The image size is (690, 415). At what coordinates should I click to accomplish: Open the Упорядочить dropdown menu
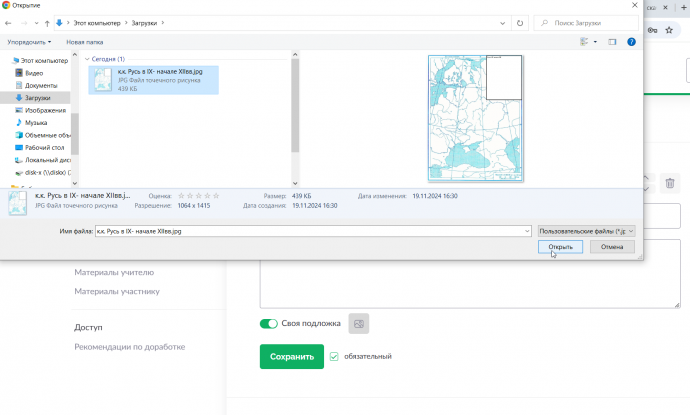tap(29, 42)
